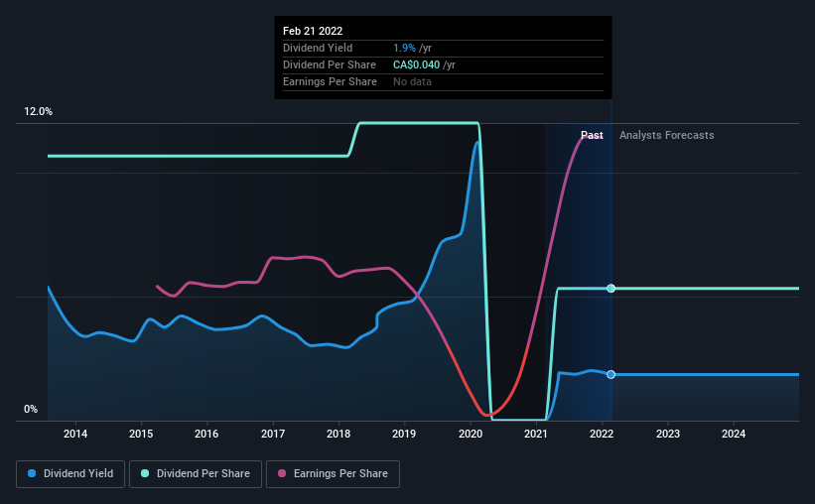Click the 1.9% dividend yield tooltip value
The width and height of the screenshot is (815, 504).
tap(404, 48)
